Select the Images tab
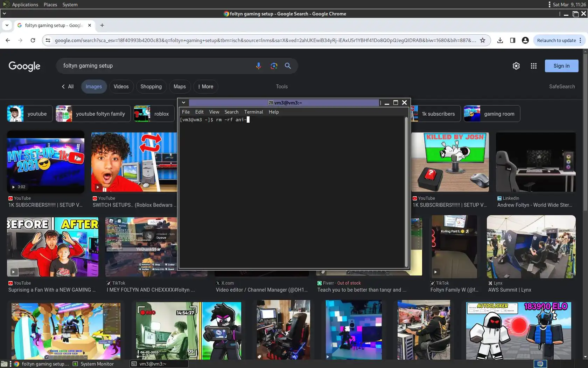Image resolution: width=588 pixels, height=368 pixels. (x=94, y=87)
